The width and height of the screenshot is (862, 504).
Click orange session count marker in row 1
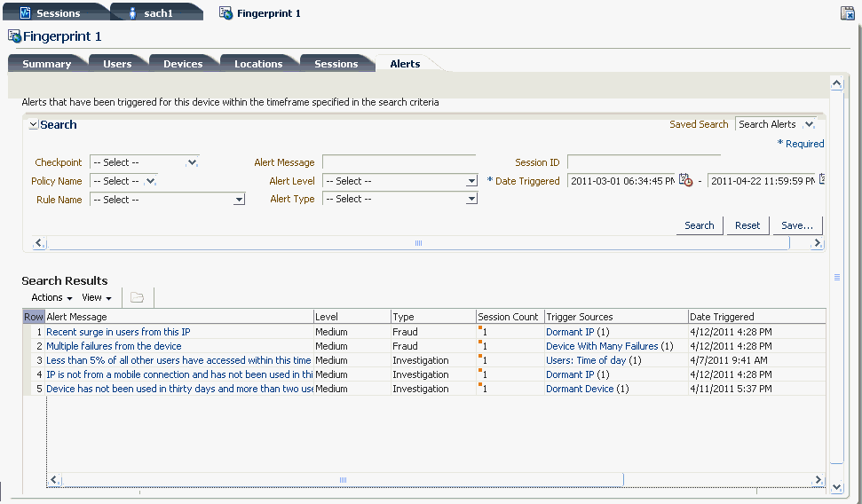480,328
